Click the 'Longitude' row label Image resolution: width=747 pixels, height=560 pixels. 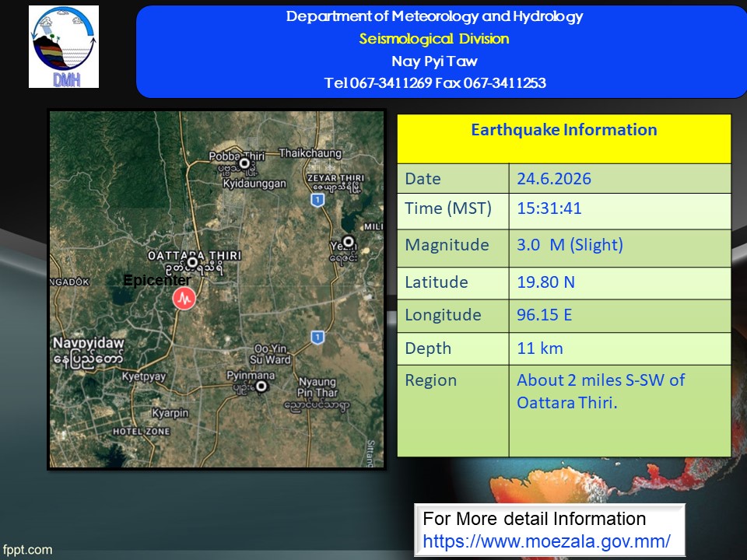pyautogui.click(x=443, y=315)
